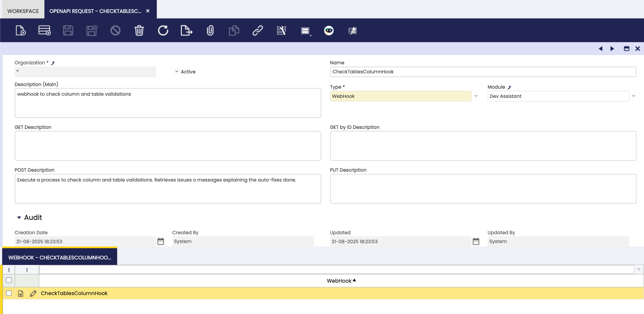Click into the Name input field

click(x=482, y=72)
